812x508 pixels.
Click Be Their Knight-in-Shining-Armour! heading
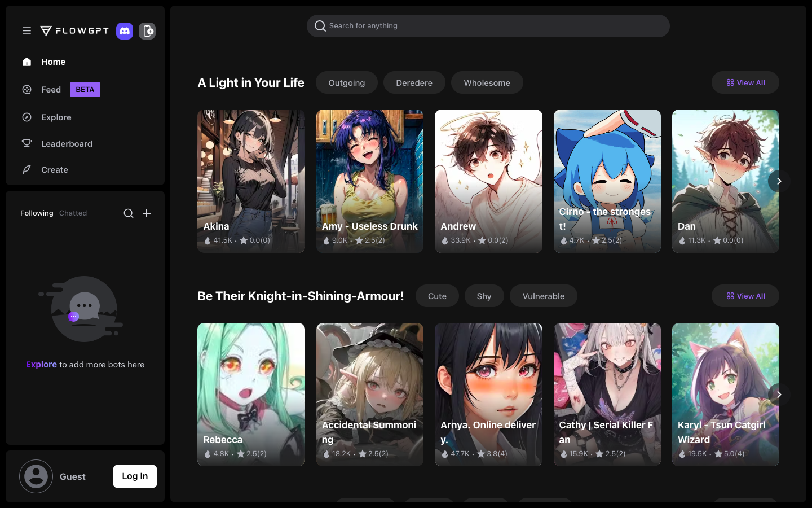coord(301,296)
